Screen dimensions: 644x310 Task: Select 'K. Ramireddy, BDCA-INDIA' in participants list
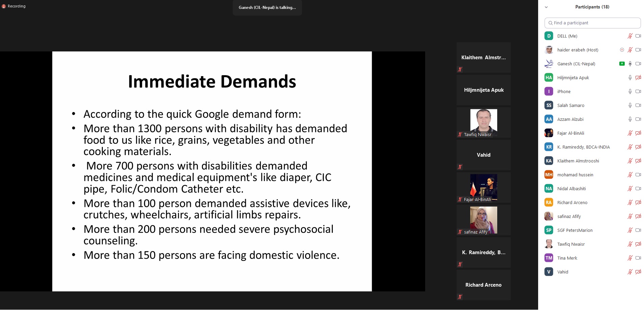pos(583,147)
